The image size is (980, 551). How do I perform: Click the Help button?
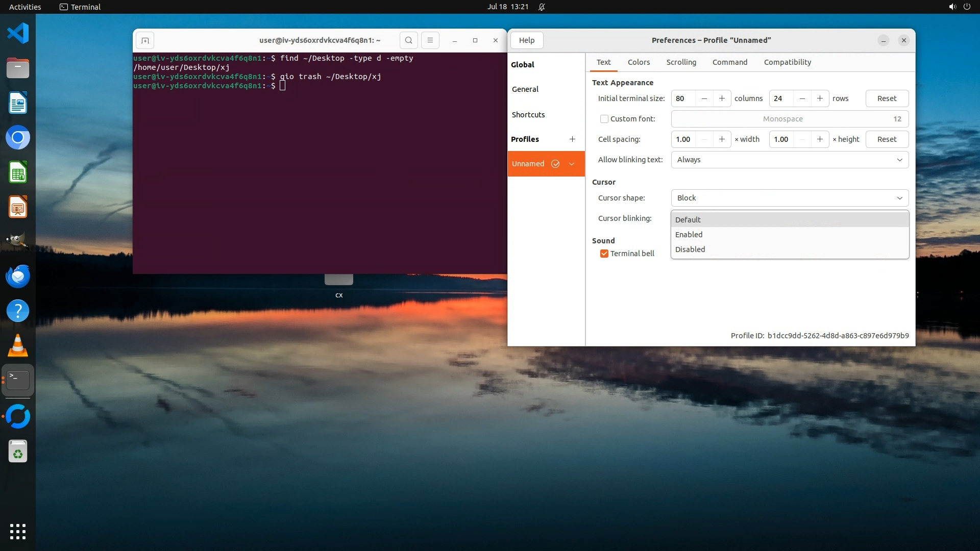coord(527,40)
